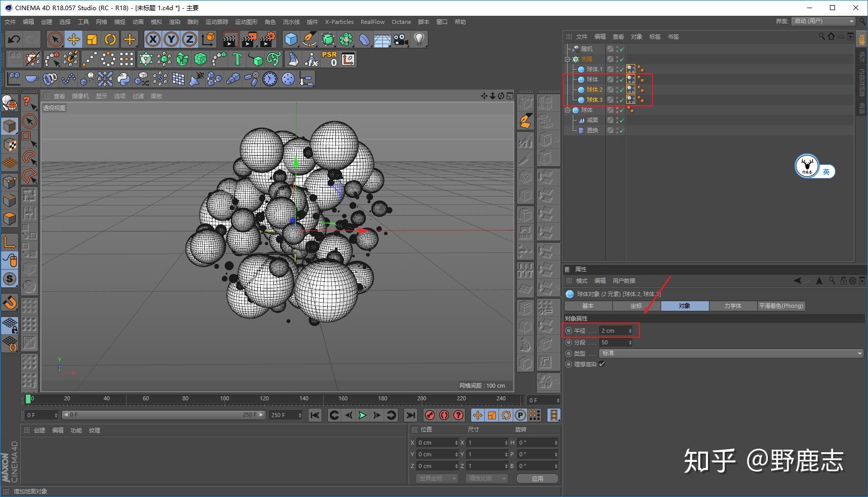The height and width of the screenshot is (497, 868).
Task: Add a MoText object
Action: point(237,59)
